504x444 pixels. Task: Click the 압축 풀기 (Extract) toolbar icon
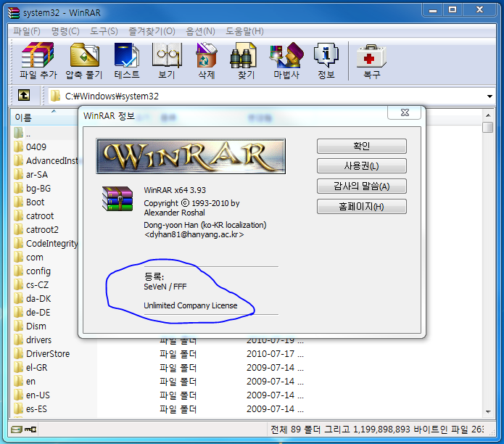(x=84, y=60)
